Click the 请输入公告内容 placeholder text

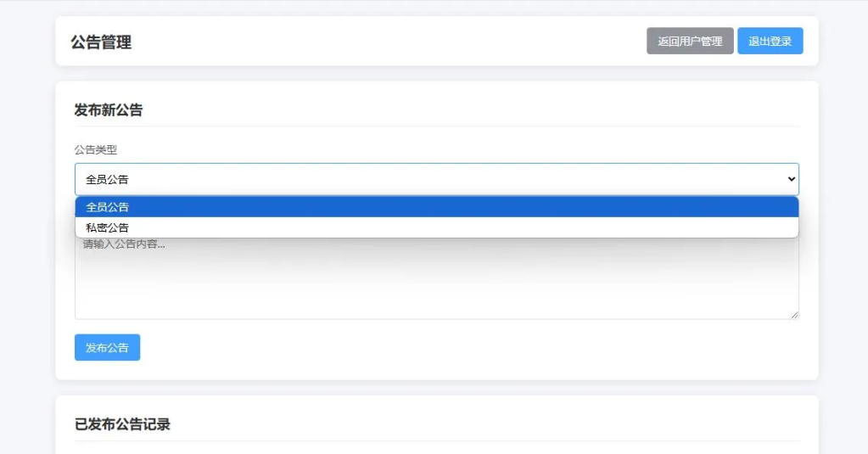coord(124,244)
